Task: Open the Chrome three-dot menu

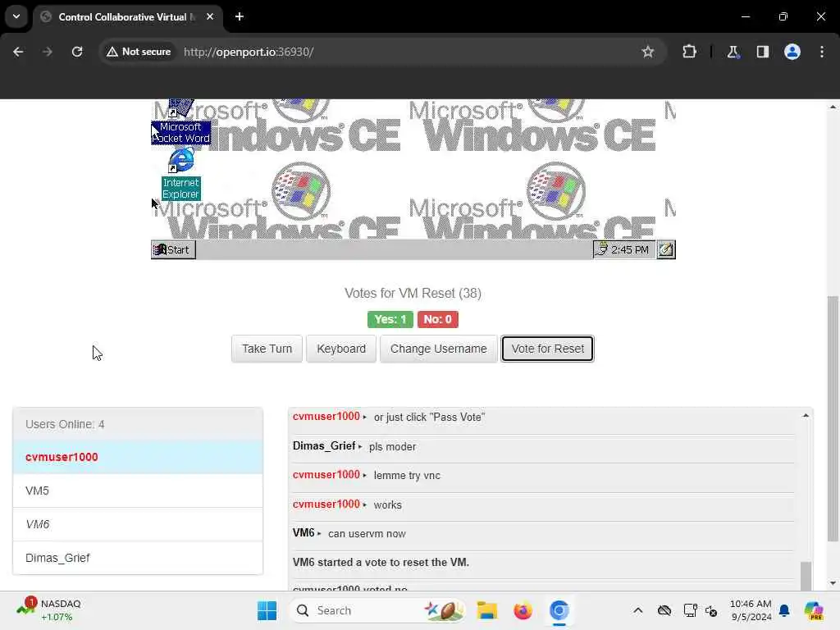Action: point(822,52)
